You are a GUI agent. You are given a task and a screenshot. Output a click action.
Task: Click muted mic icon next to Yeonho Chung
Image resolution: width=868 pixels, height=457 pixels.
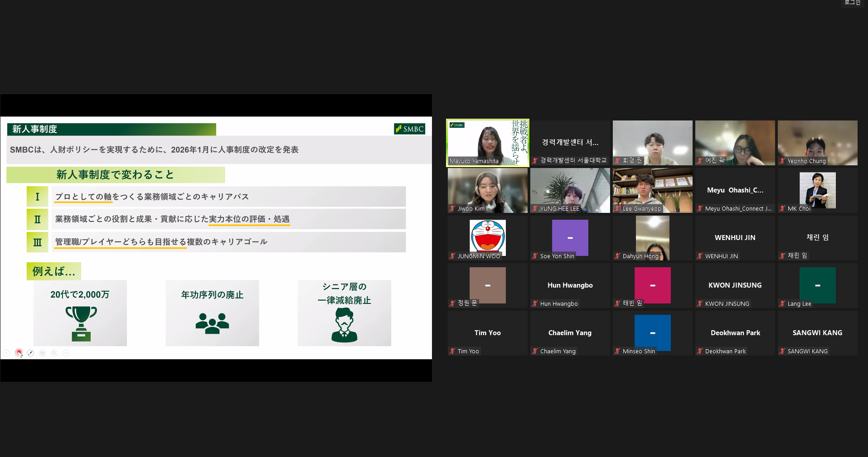(783, 161)
